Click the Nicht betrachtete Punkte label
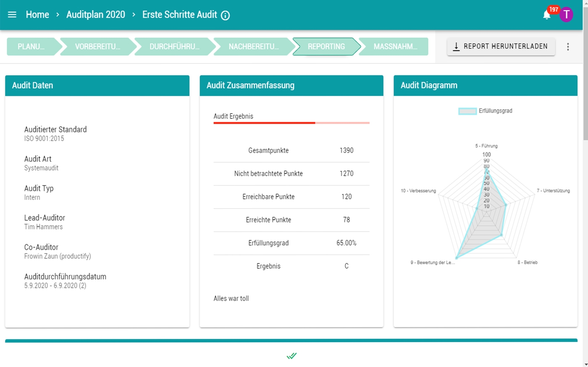Image resolution: width=588 pixels, height=367 pixels. pyautogui.click(x=268, y=174)
